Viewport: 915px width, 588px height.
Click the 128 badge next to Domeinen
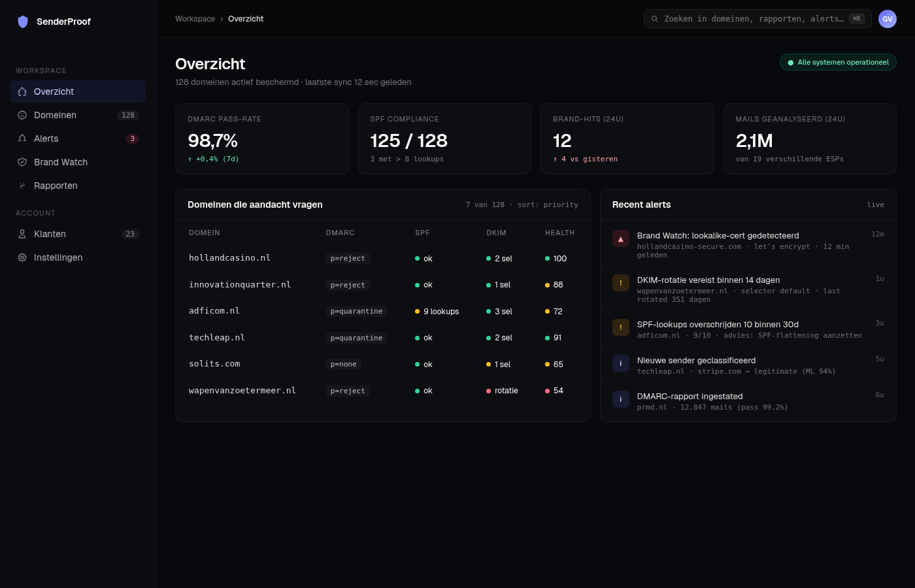[128, 115]
